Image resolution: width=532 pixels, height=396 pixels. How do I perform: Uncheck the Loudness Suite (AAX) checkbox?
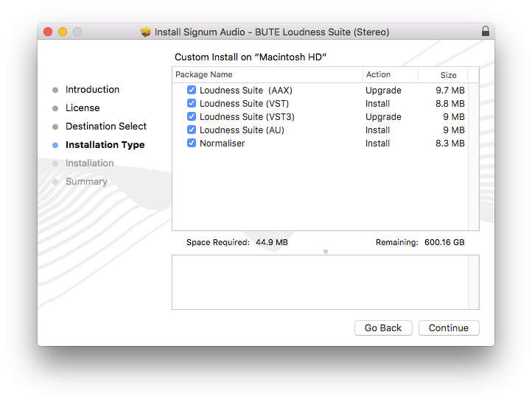click(192, 91)
